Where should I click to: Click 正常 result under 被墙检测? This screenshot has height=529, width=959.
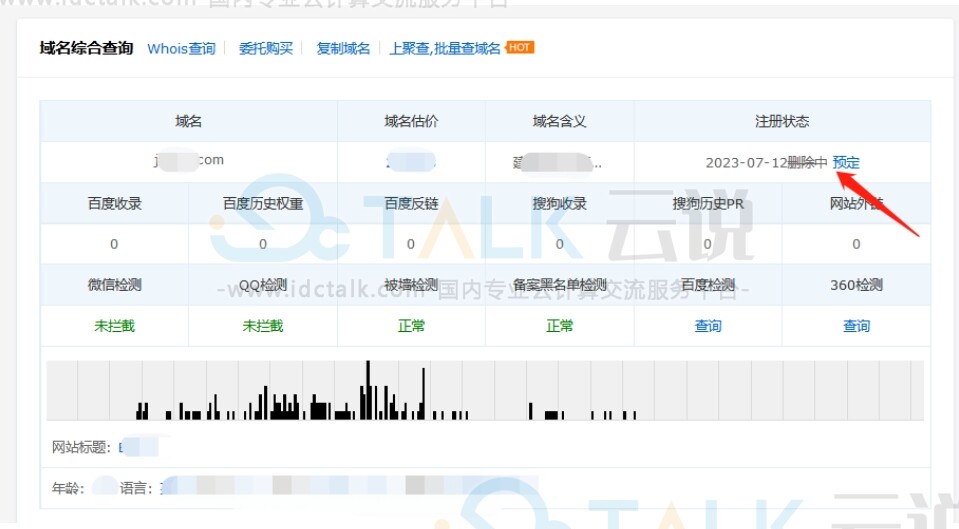tap(411, 326)
